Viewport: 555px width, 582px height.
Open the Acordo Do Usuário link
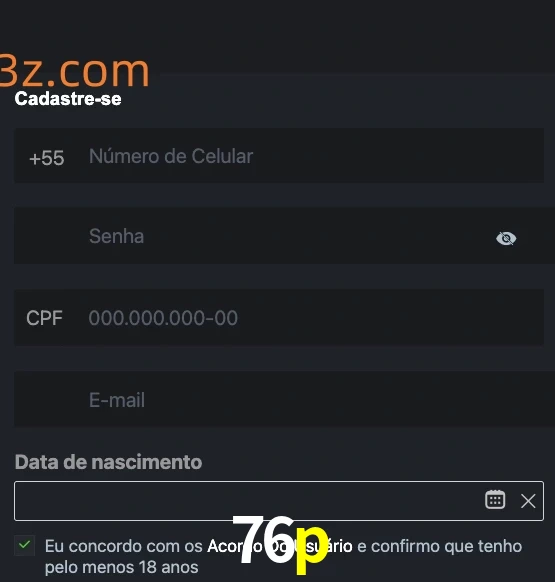tap(280, 546)
